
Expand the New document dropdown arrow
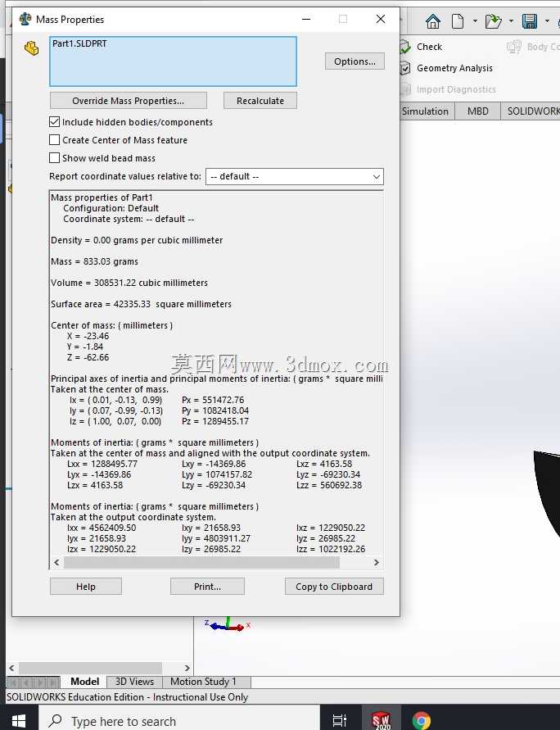pyautogui.click(x=475, y=21)
